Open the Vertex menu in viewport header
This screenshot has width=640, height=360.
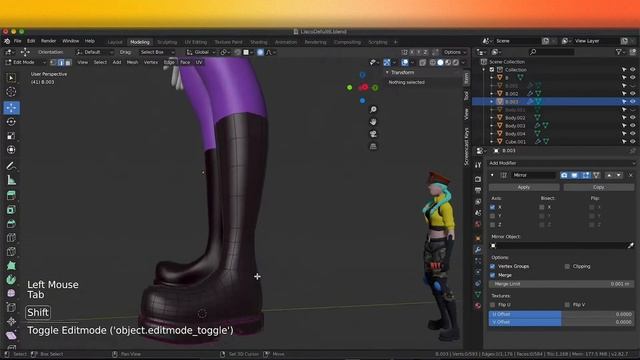point(151,62)
